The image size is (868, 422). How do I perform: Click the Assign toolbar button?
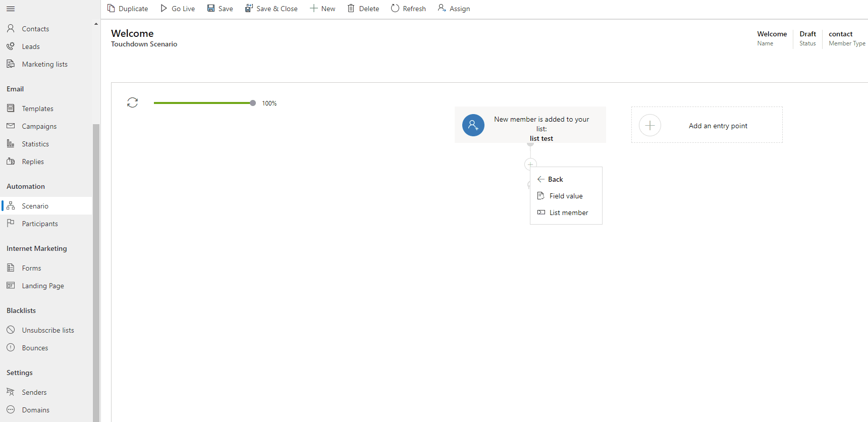454,9
